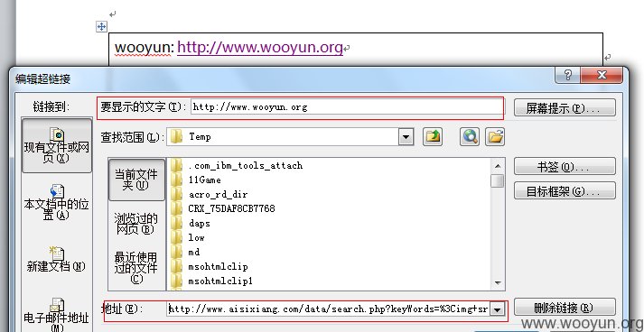The width and height of the screenshot is (644, 332).
Task: Open the wooyun.org hyperlink in document
Action: pos(260,47)
